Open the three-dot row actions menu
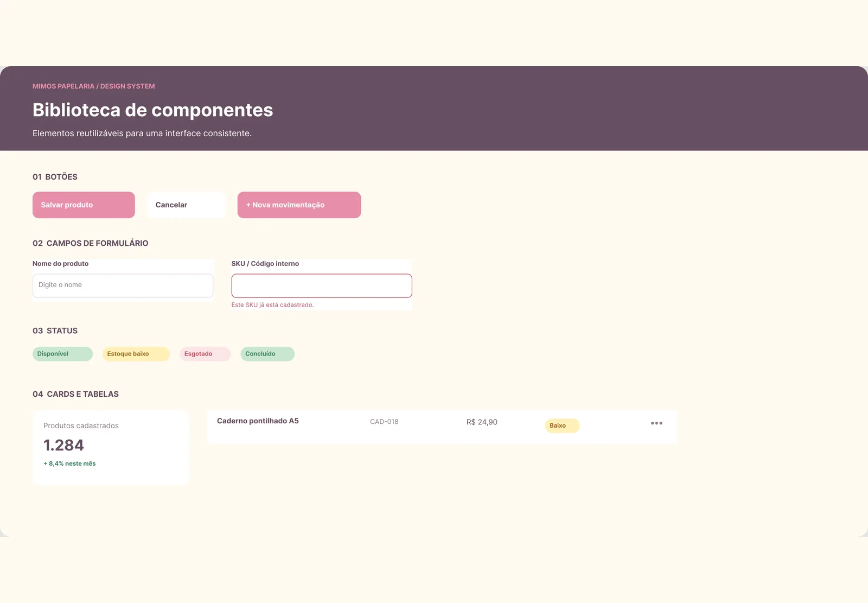The image size is (868, 603). [656, 423]
